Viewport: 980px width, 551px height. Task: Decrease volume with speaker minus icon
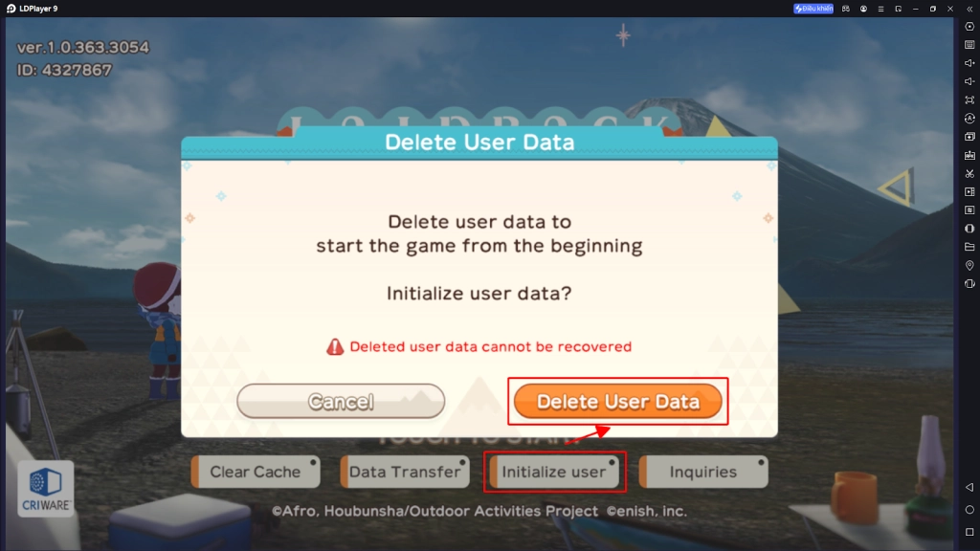pyautogui.click(x=969, y=81)
